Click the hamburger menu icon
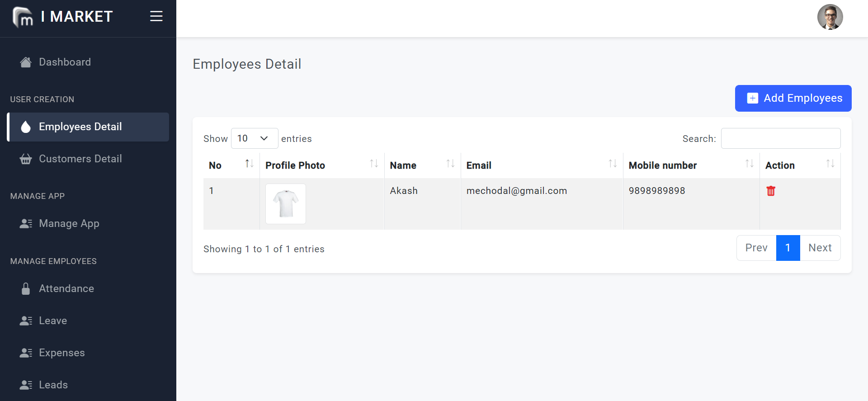The width and height of the screenshot is (868, 401). (156, 16)
